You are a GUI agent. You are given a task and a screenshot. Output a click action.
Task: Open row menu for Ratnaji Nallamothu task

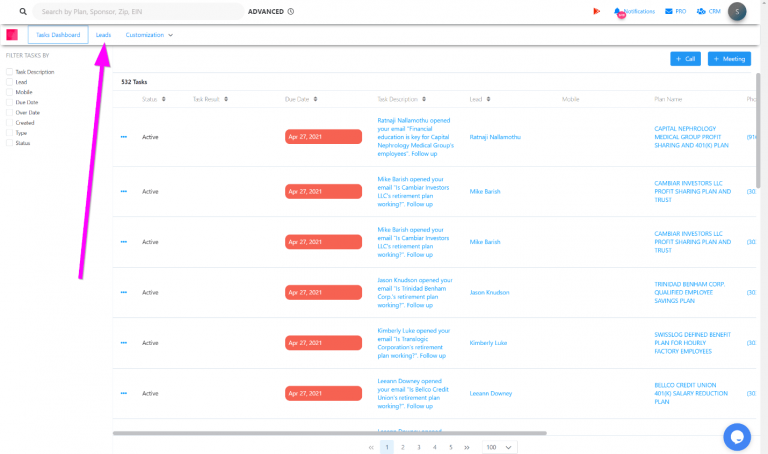(124, 137)
